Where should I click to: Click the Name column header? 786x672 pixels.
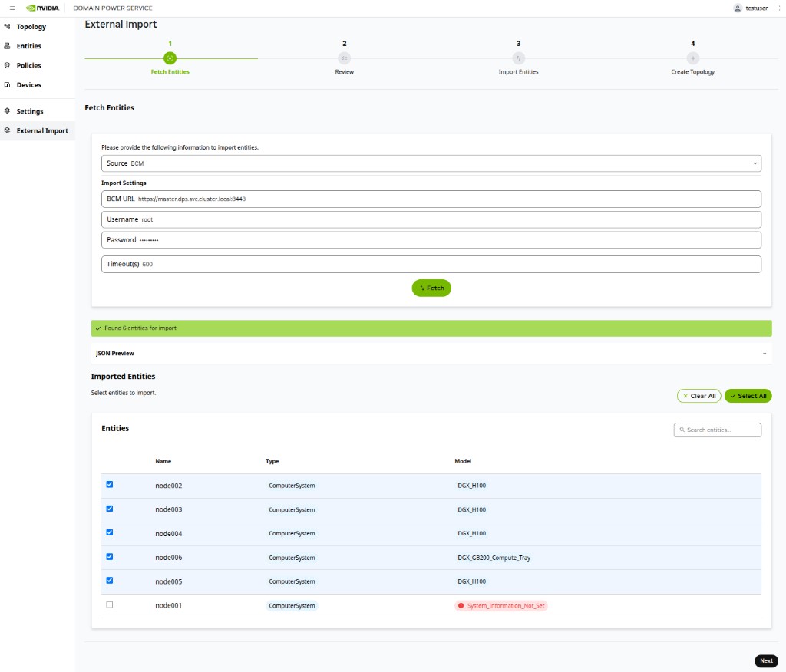click(x=163, y=461)
